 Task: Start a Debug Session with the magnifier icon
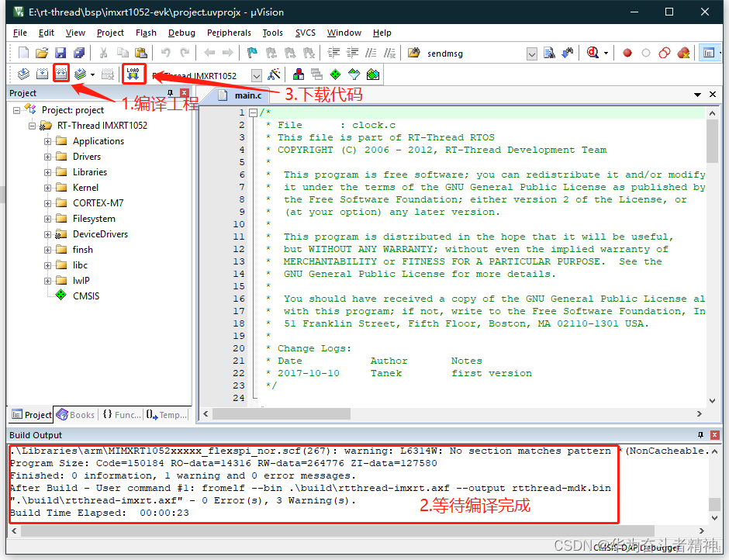[x=593, y=52]
